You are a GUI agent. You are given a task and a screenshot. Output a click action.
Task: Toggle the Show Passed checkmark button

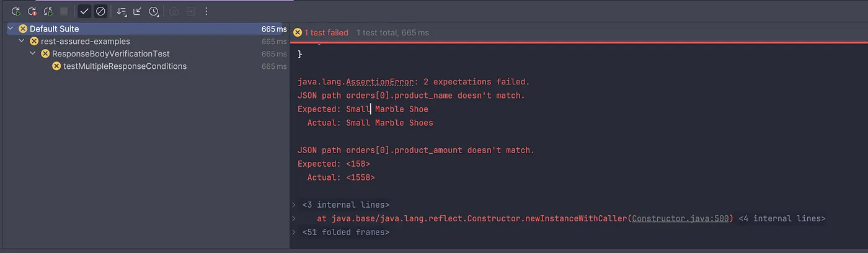[x=84, y=11]
